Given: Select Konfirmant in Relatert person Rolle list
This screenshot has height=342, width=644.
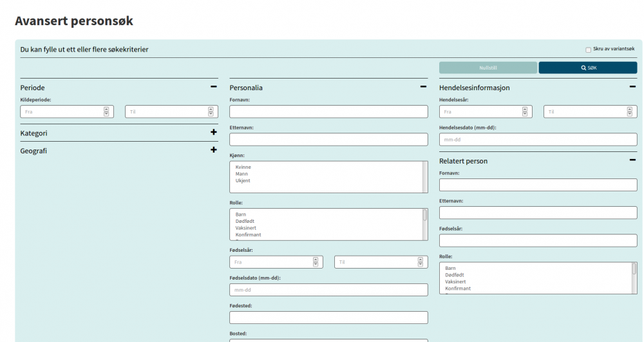Looking at the screenshot, I should [x=457, y=289].
